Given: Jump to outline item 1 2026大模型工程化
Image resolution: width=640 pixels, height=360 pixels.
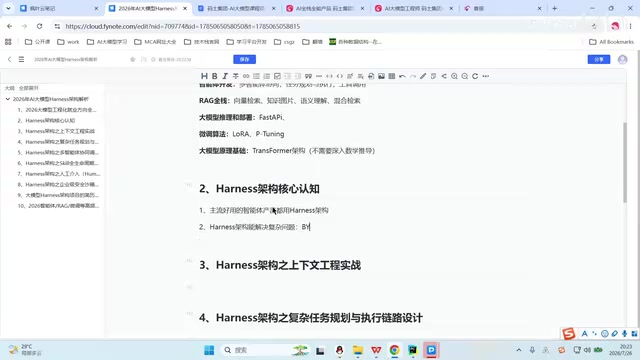Looking at the screenshot, I should [57, 109].
